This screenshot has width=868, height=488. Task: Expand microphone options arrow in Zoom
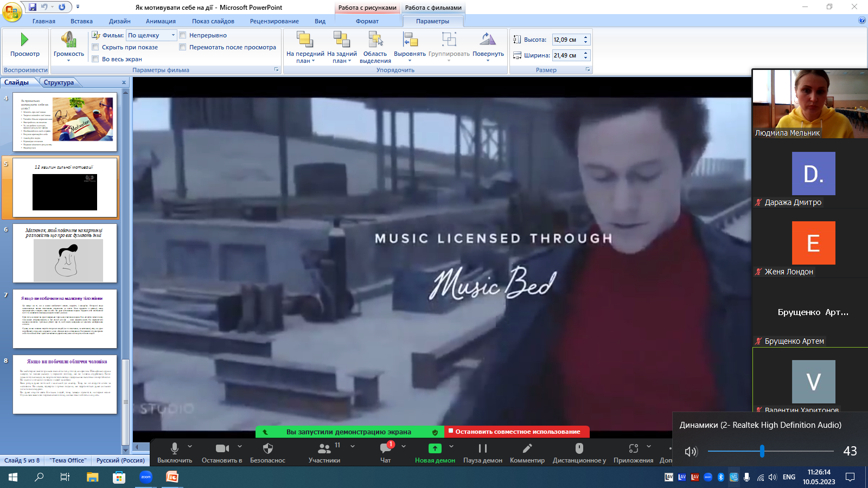coord(190,446)
